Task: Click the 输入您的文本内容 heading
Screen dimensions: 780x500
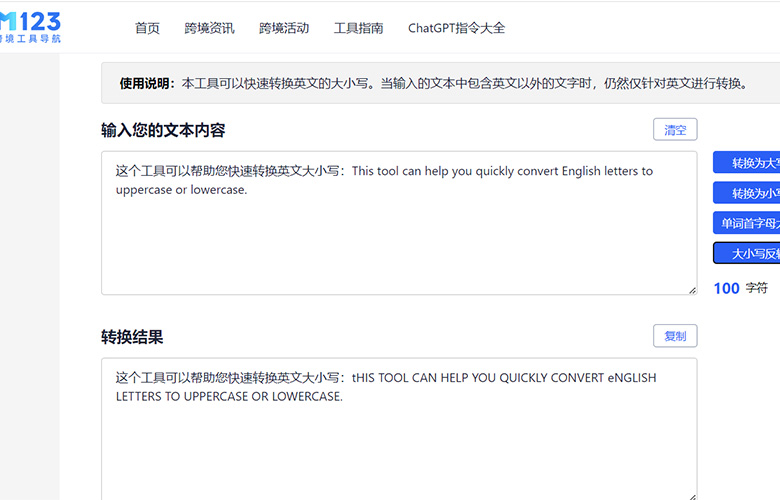Action: click(163, 130)
